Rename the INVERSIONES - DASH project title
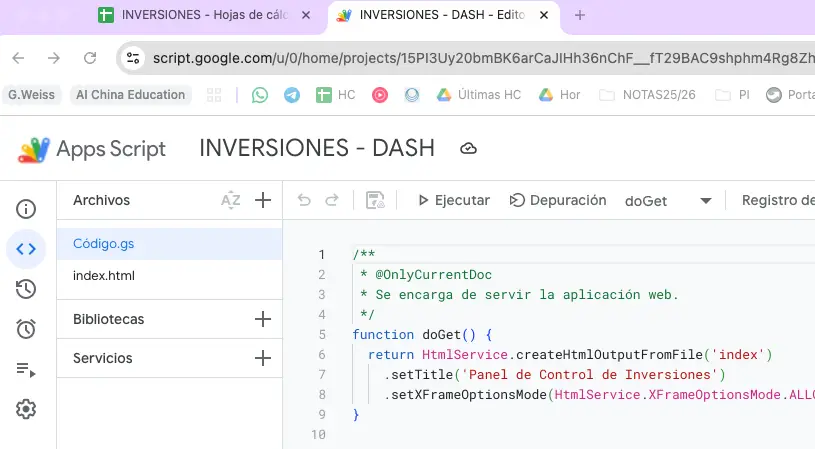This screenshot has height=449, width=815. 317,148
